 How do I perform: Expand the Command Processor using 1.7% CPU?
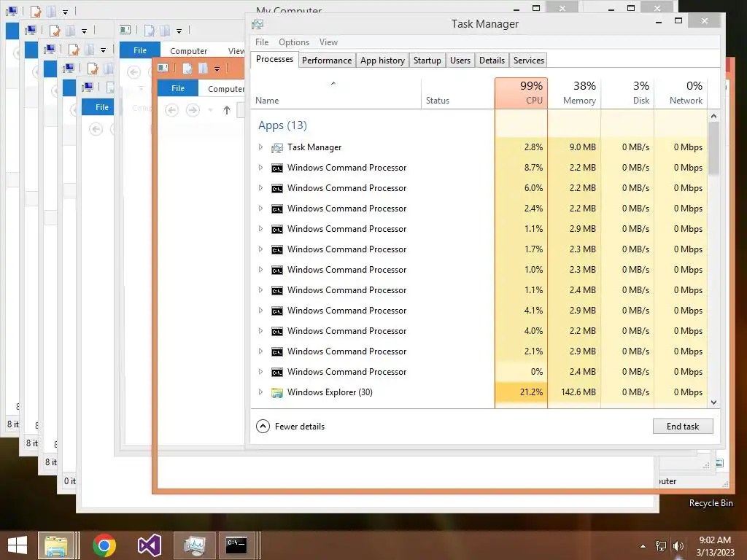(x=260, y=249)
